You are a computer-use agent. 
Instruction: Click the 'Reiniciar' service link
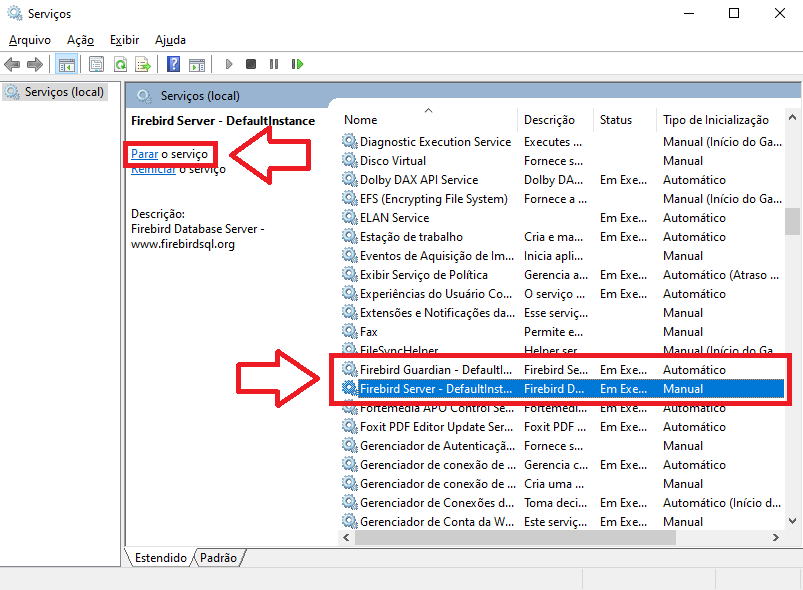(153, 169)
